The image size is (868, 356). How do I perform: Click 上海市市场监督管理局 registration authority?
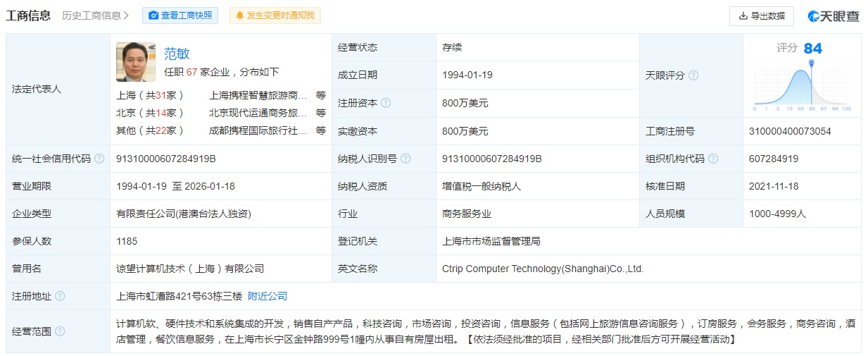[491, 241]
